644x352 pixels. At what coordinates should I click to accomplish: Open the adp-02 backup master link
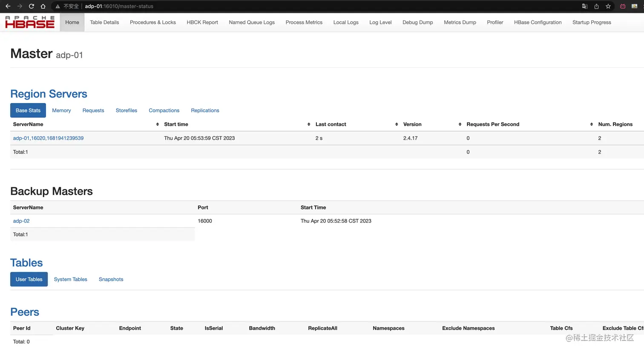[x=21, y=221]
